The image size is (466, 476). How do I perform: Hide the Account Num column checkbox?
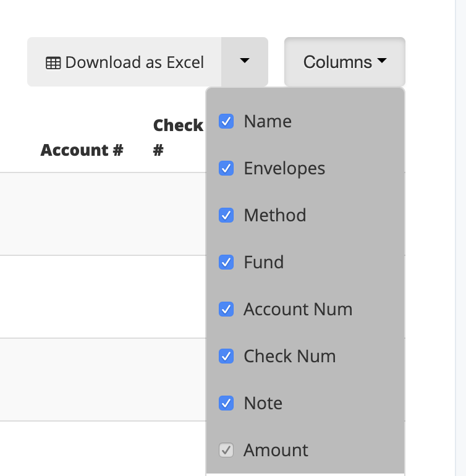coord(226,309)
